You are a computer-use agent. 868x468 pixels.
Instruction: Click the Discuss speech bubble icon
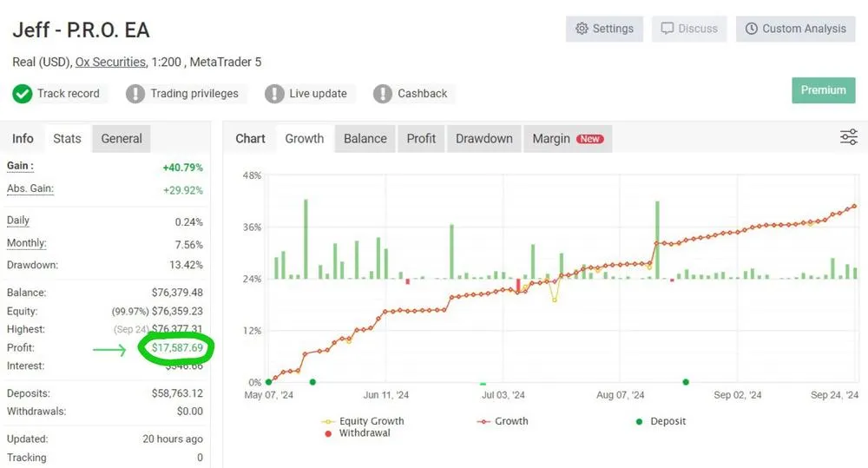(667, 29)
